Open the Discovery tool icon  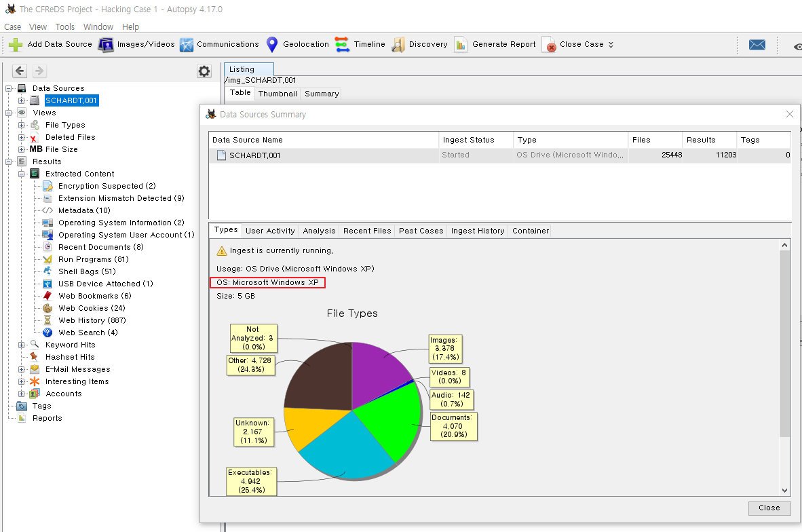point(398,45)
